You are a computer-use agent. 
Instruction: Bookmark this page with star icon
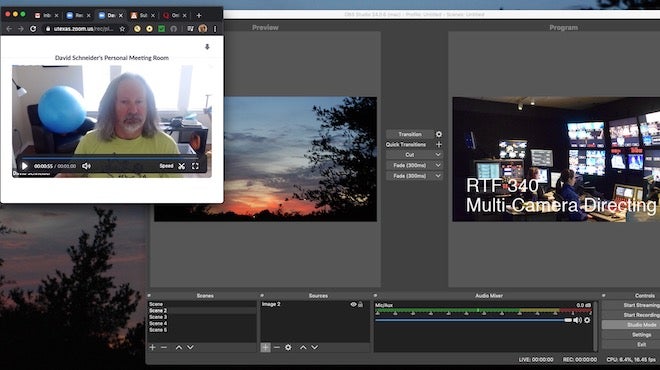[x=122, y=29]
